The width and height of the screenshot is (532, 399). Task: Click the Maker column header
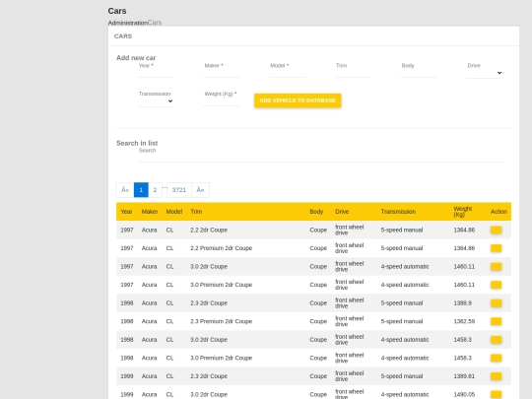[150, 212]
